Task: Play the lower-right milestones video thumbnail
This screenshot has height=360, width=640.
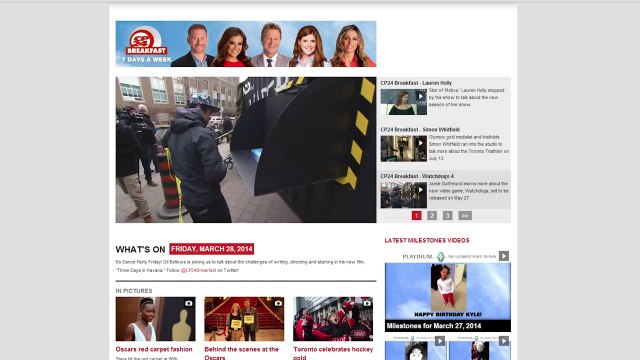Action: click(480, 348)
